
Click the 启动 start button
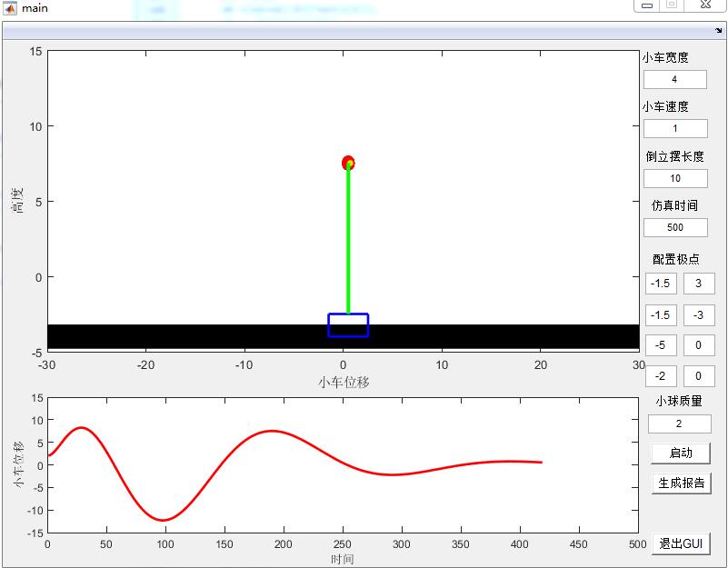coord(681,453)
